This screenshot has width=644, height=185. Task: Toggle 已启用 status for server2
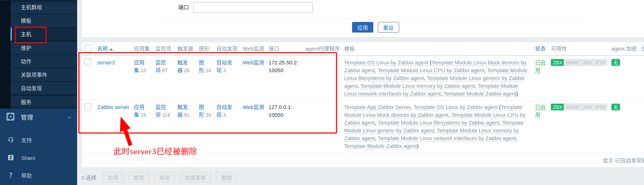tap(540, 67)
